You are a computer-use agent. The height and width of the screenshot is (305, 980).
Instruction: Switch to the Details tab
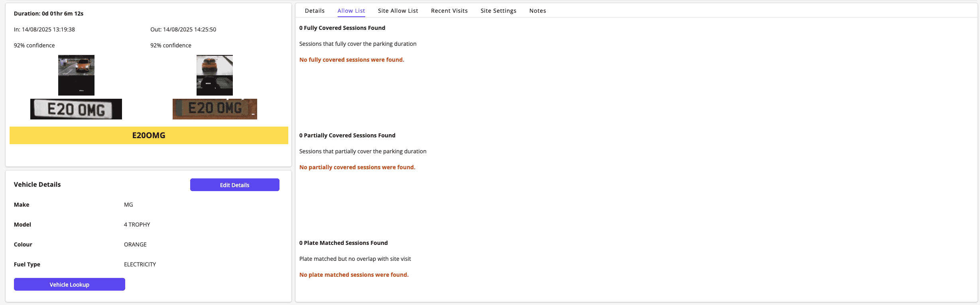coord(315,11)
